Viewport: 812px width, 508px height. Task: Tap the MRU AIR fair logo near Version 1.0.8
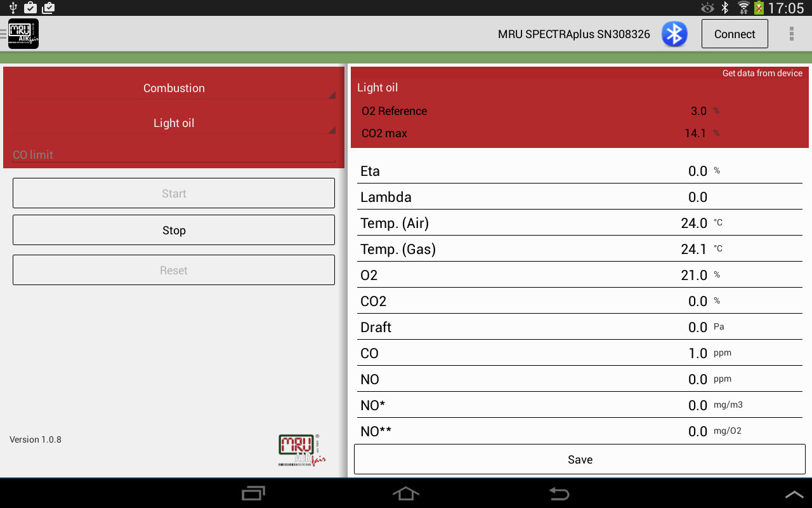click(301, 450)
